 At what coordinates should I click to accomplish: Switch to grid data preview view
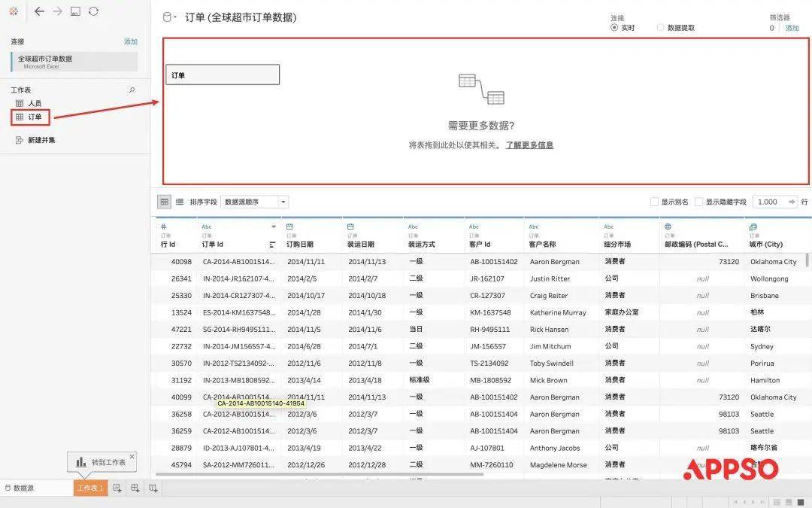164,202
